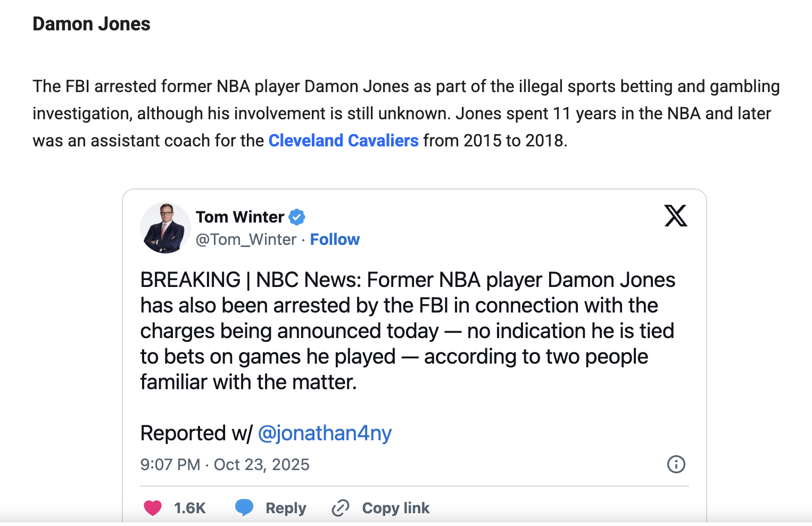Viewport: 812px width, 526px height.
Task: Click the BREAKING tweet body text
Action: (407, 331)
